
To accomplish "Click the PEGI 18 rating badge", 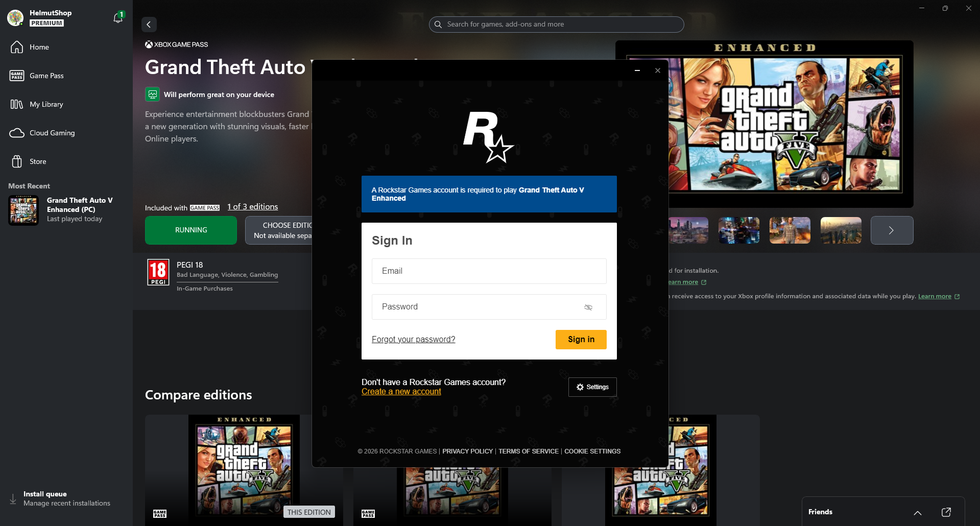I will click(158, 272).
